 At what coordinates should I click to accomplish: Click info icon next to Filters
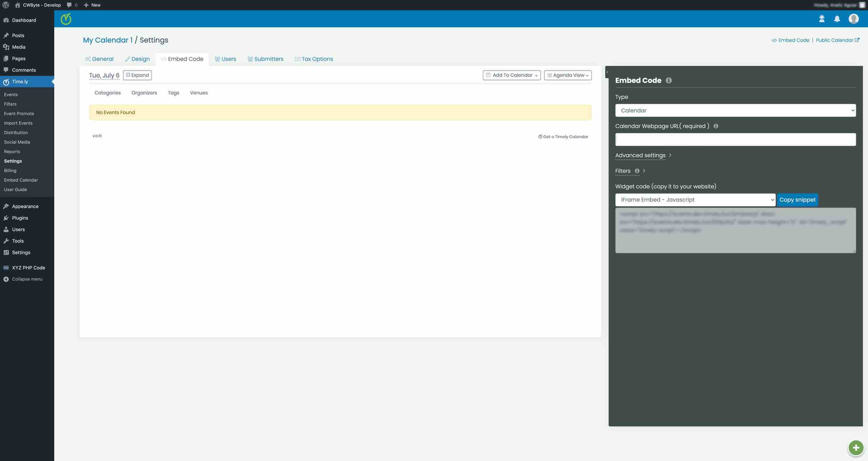coord(637,171)
